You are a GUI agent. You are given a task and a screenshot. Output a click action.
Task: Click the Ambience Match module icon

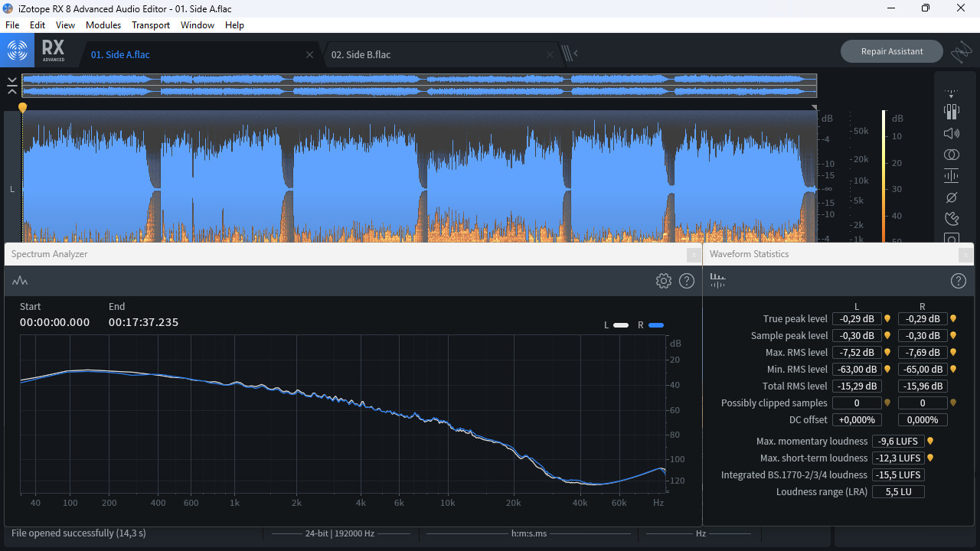point(951,112)
